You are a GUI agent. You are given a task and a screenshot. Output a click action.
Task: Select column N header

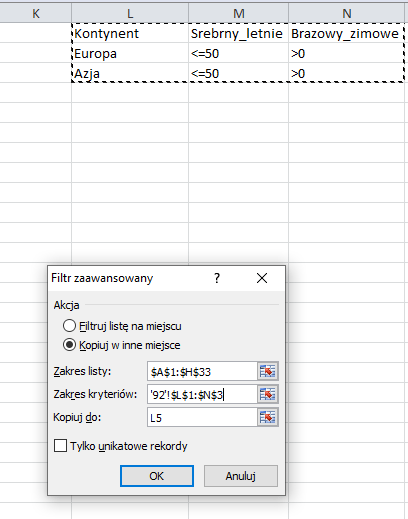(347, 13)
